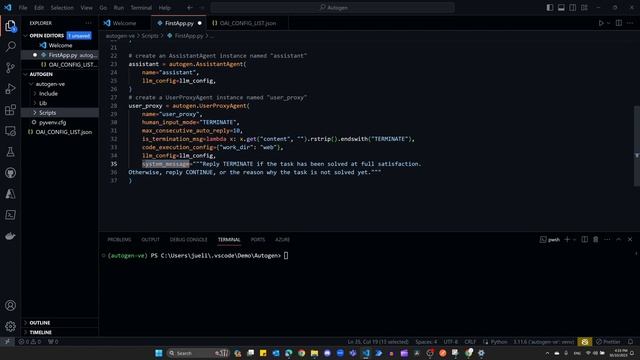Change indentation via Spaces: 4
The width and height of the screenshot is (640, 360).
click(x=426, y=342)
